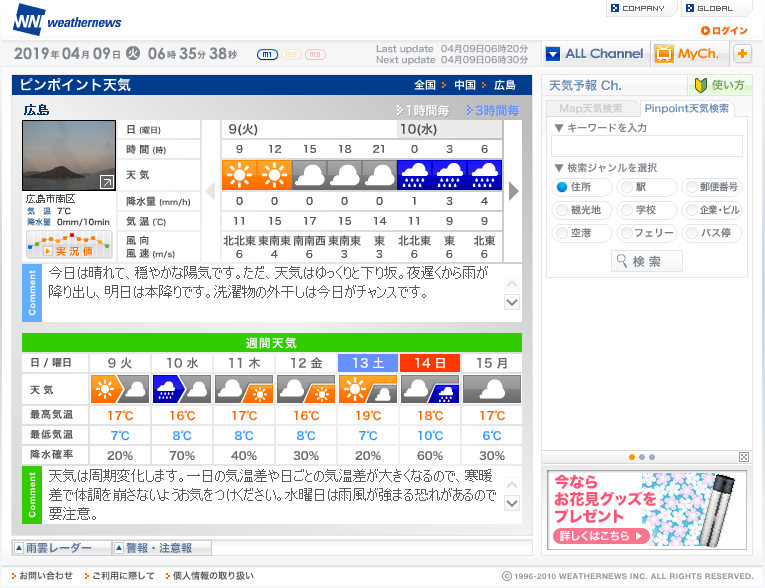Select 住所 genre radio button
Screen dimensions: 765x588
(563, 187)
